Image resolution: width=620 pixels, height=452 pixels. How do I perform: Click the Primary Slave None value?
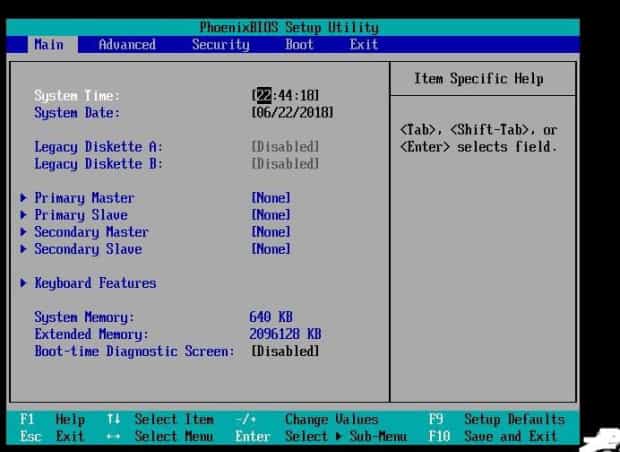(271, 215)
